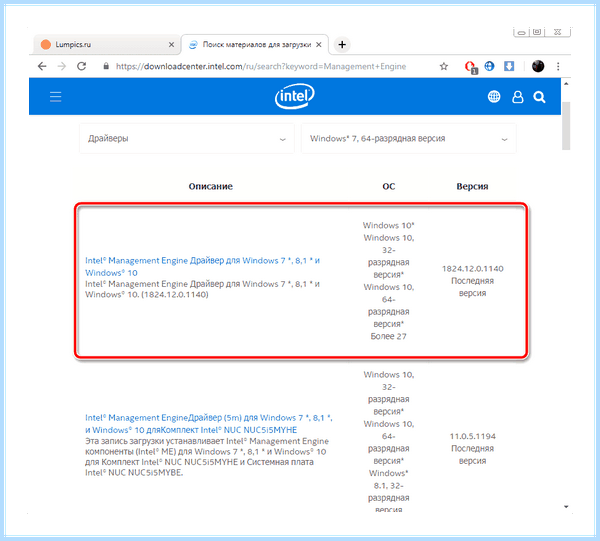Screen dimensions: 600x541
Task: Click the search magnifier icon in header
Action: point(539,97)
